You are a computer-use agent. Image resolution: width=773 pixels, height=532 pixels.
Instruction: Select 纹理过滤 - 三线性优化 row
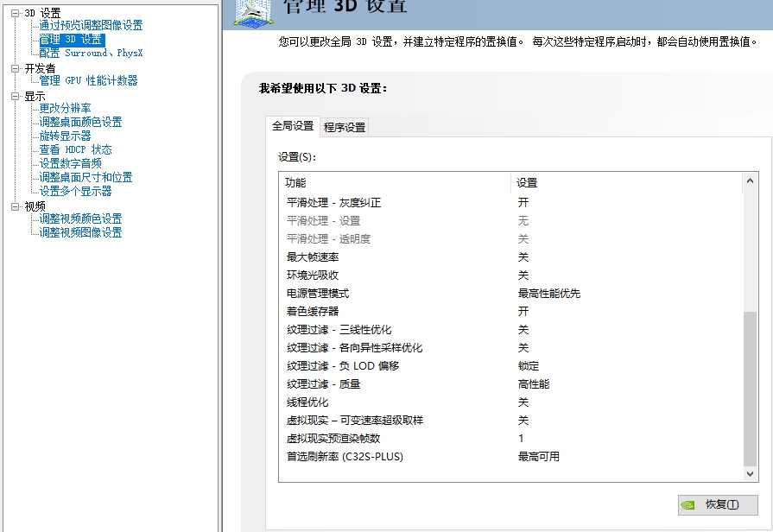(510, 329)
